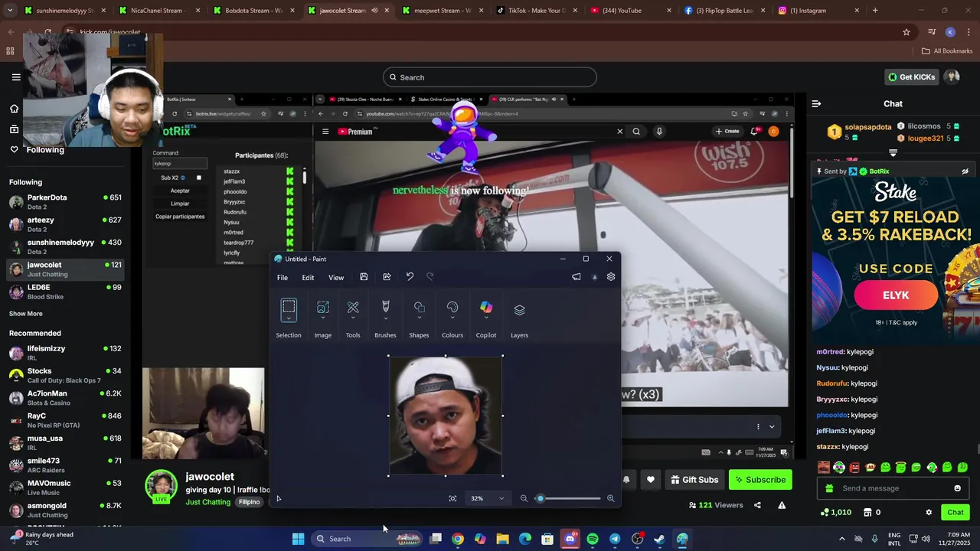980x551 pixels.
Task: Click the heart follow icon
Action: (650, 480)
